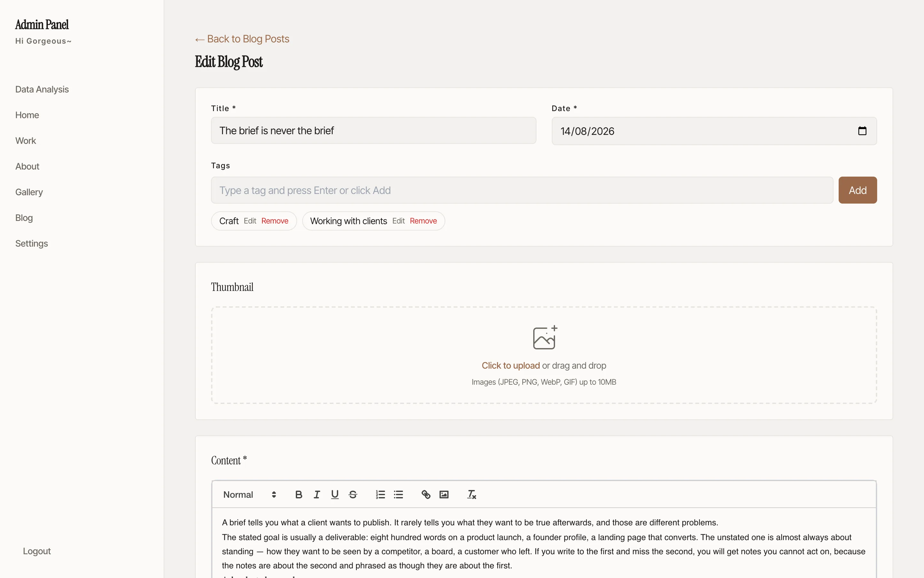Viewport: 924px width, 578px height.
Task: Go to the Blog section
Action: [24, 218]
